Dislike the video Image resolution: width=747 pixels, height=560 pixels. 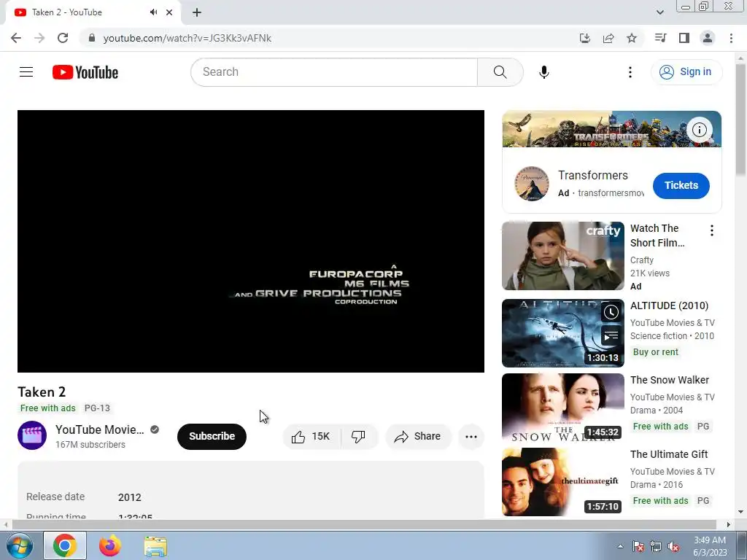click(359, 436)
